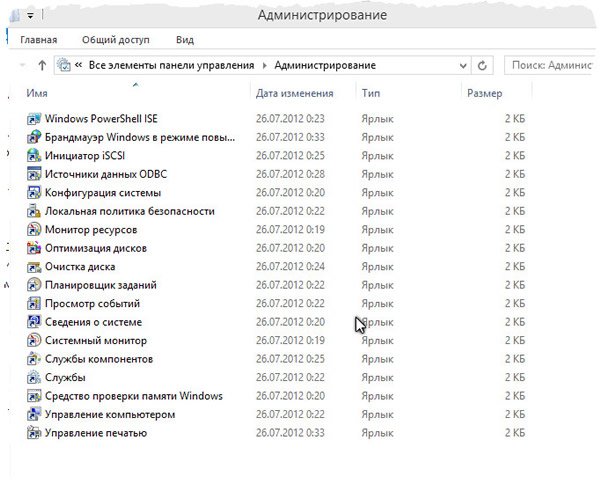Viewport: 601px width, 499px height.
Task: Select the Инициатор iSCSI name
Action: [85, 156]
